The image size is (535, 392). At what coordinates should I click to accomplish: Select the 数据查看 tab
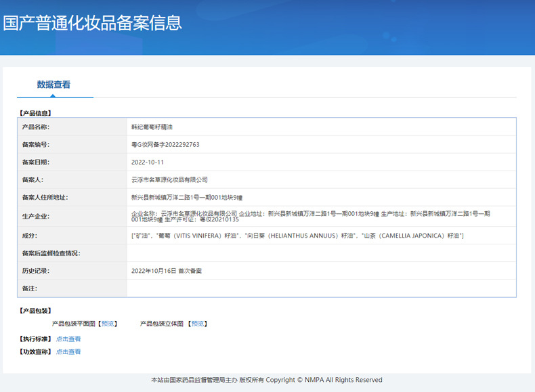[x=53, y=85]
